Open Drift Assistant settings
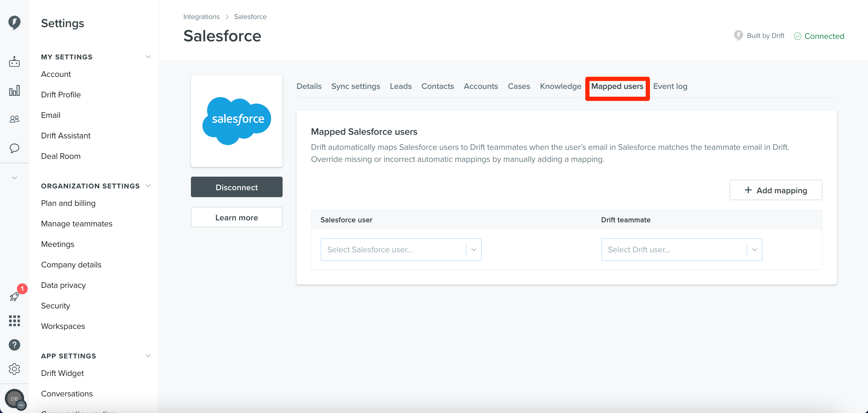 click(x=66, y=136)
